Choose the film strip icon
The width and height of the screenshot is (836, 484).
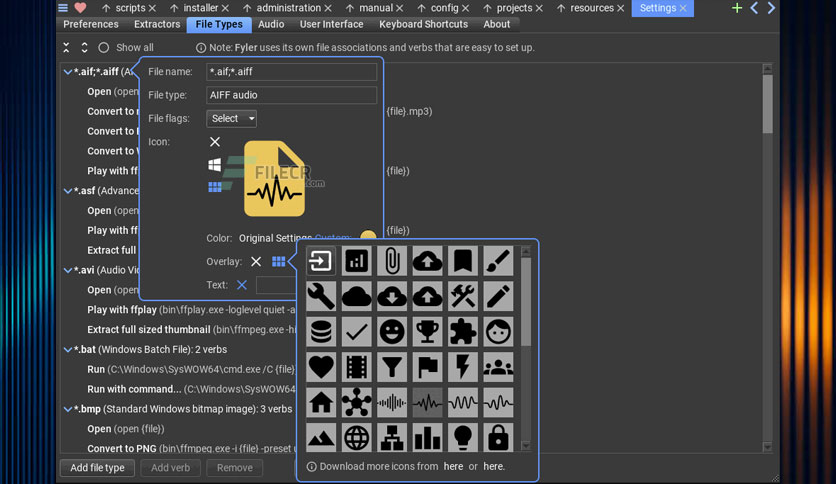click(357, 367)
